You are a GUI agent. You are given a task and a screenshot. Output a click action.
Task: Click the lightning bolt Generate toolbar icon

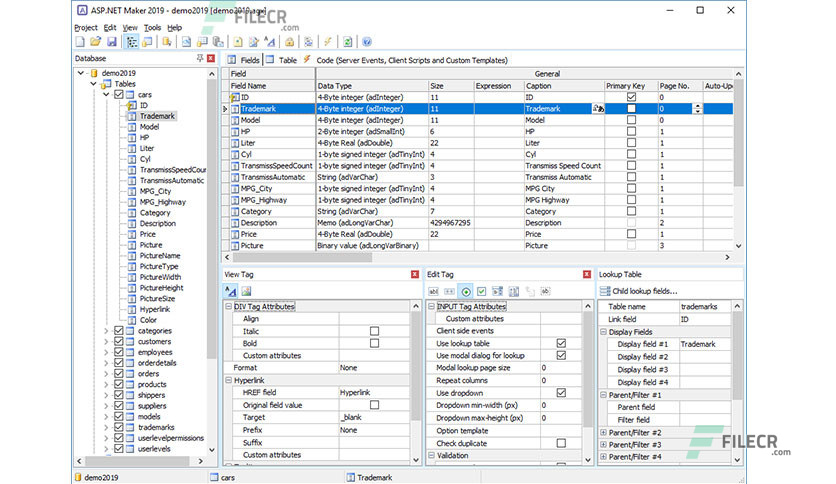tap(328, 42)
